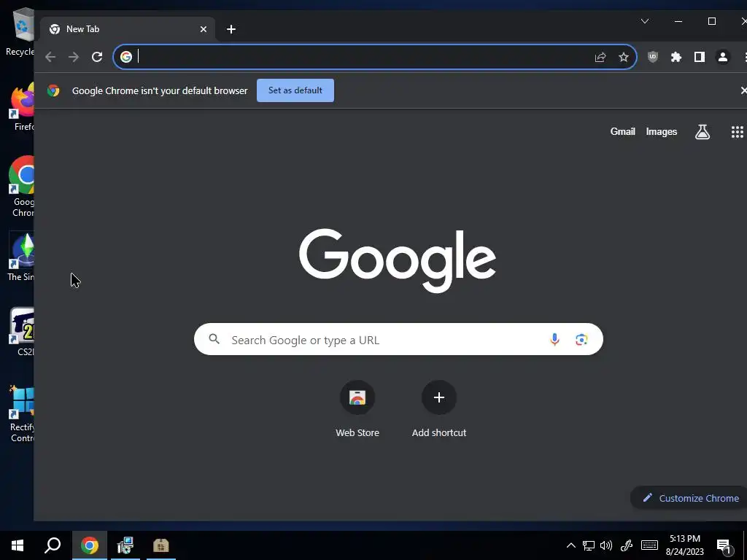The image size is (747, 560).
Task: Open the clock showing 5:13 PM
Action: click(x=684, y=545)
